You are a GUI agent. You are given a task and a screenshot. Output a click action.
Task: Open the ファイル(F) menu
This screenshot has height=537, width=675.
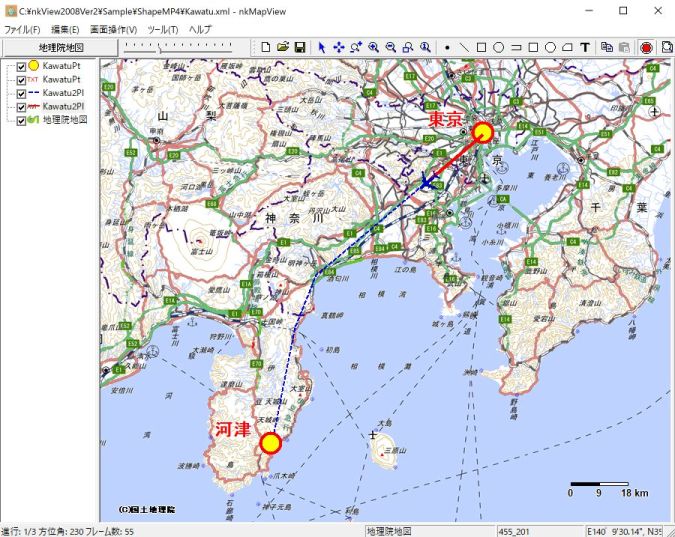click(23, 29)
